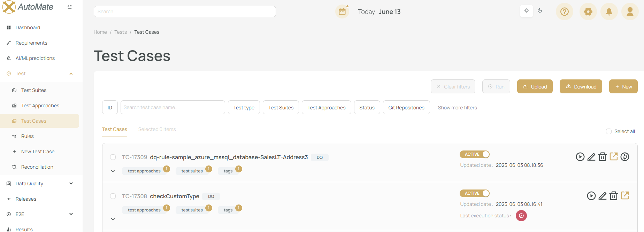This screenshot has width=644, height=232.
Task: Open Dashboard in sidebar
Action: (x=28, y=28)
